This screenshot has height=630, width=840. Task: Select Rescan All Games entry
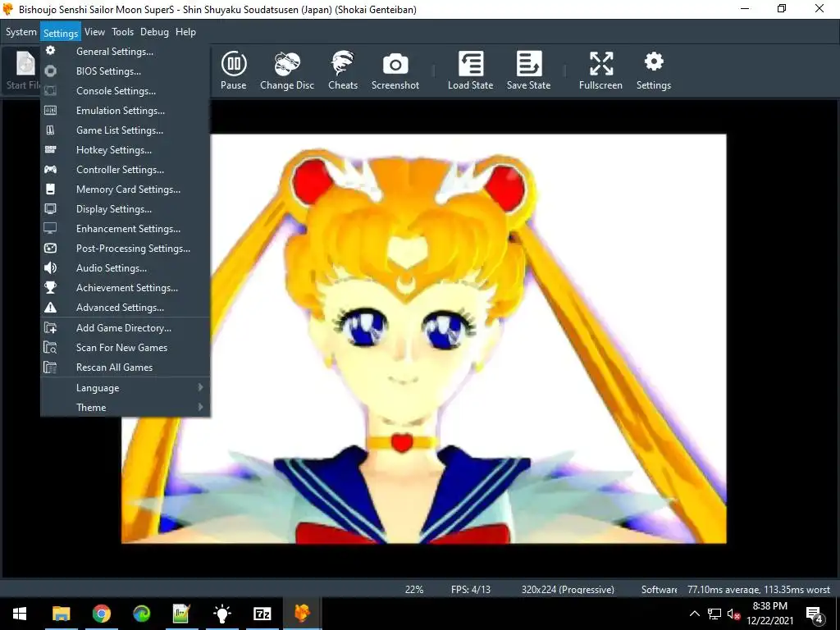(x=126, y=367)
